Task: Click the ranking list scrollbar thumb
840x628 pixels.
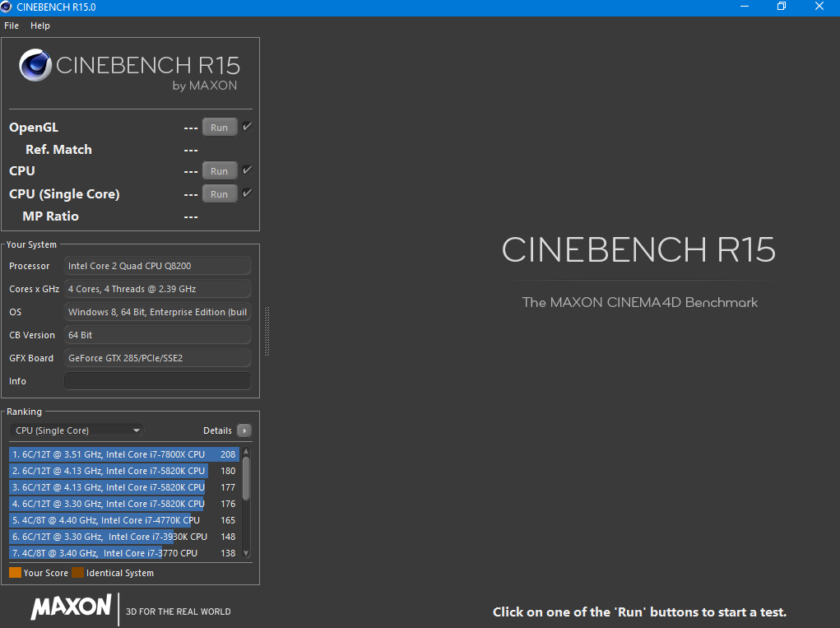Action: 247,478
